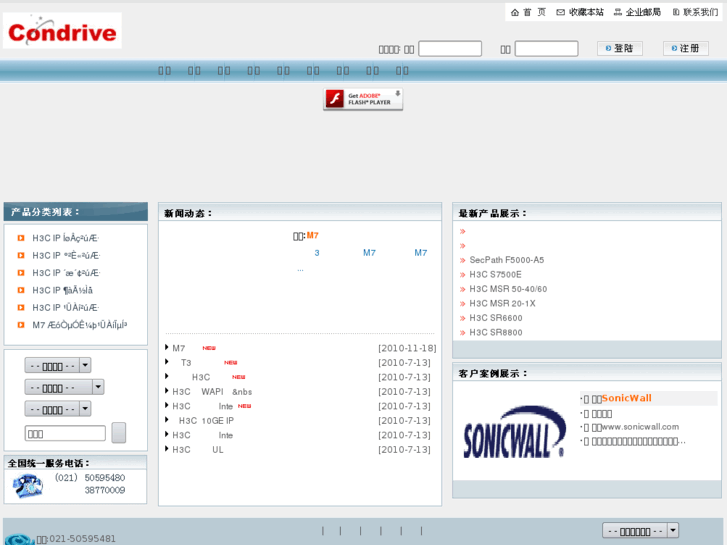Open H3C S7500E product
The image size is (727, 545).
pyautogui.click(x=495, y=275)
